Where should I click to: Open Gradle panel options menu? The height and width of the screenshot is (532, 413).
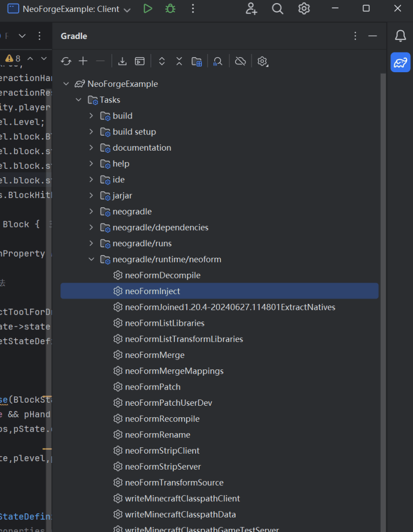[355, 36]
